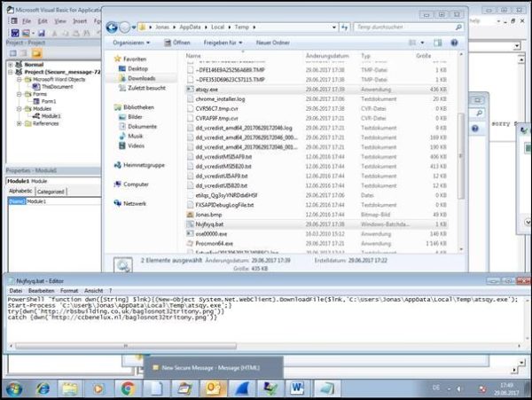Open Organisieren dropdown menu
This screenshot has width=532, height=400.
pos(131,43)
